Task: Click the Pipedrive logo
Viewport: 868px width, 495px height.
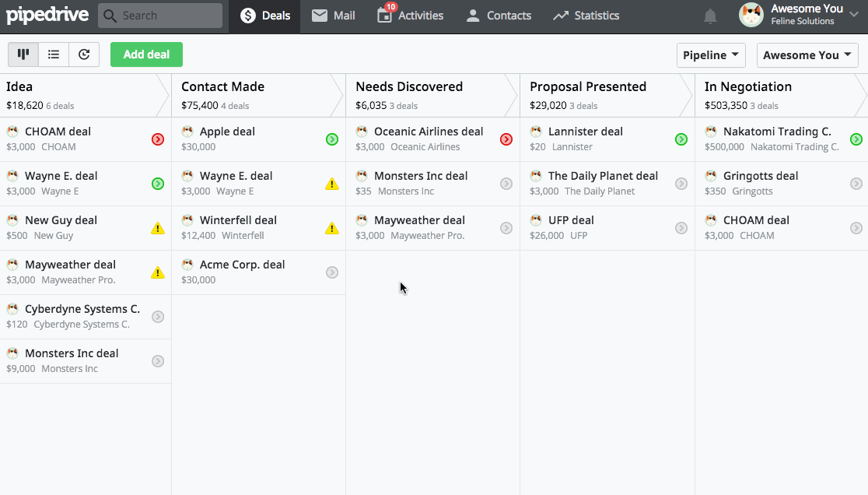Action: [47, 15]
